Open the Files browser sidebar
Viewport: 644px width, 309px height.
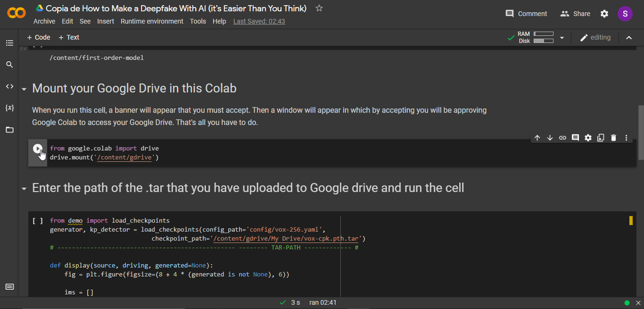click(x=9, y=130)
